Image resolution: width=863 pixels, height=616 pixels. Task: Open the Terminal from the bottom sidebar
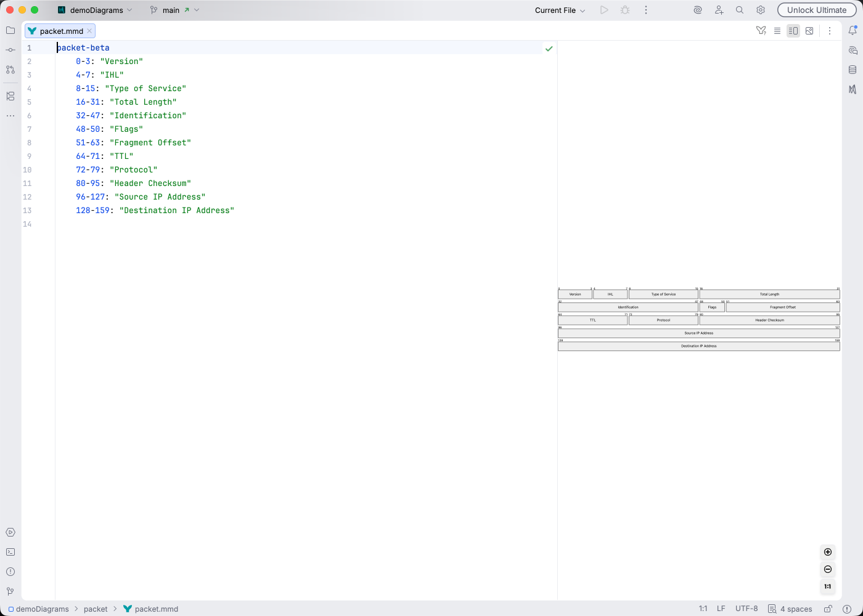pos(10,551)
